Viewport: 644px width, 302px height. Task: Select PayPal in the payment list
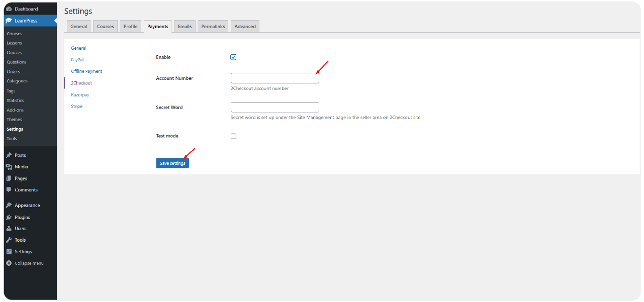tap(77, 60)
